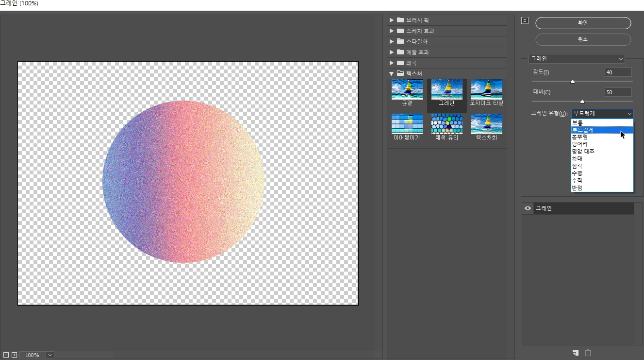Collapse the 텍스처 folder
644x360 pixels.
pos(392,73)
